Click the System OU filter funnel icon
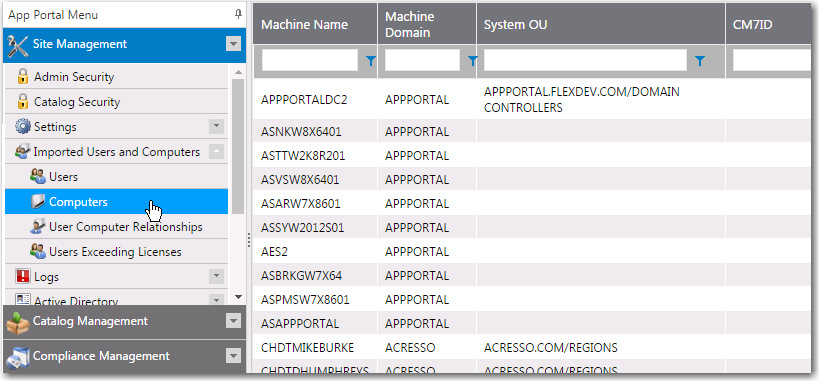This screenshot has height=381, width=819. (x=700, y=61)
